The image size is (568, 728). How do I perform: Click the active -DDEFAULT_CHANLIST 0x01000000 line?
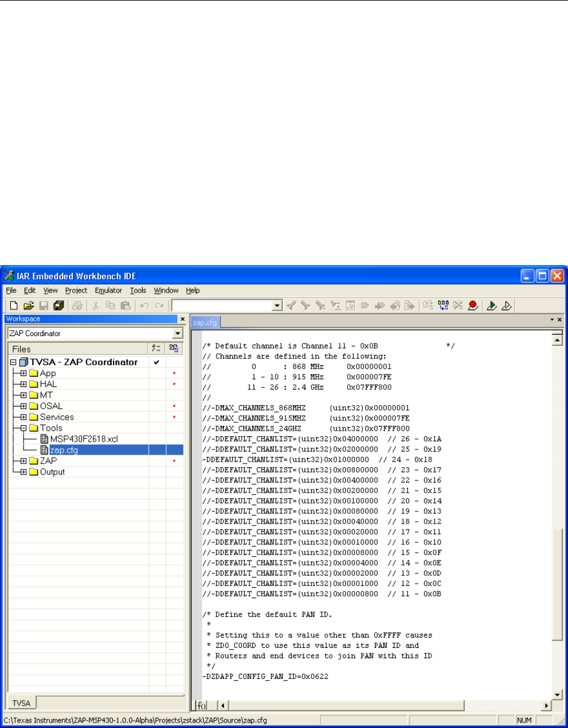tap(316, 459)
